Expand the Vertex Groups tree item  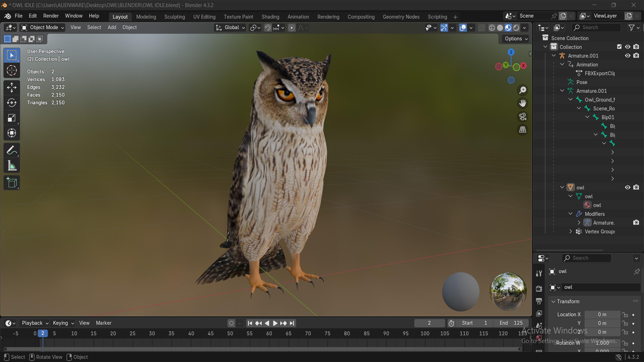pyautogui.click(x=570, y=231)
